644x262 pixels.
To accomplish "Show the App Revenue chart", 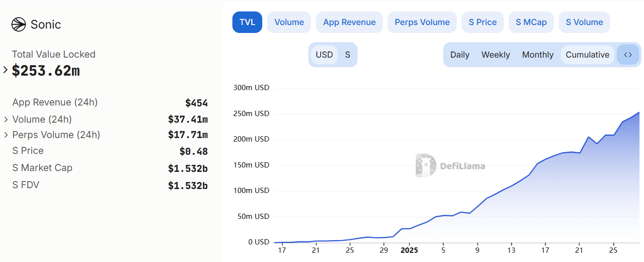I will tap(349, 22).
